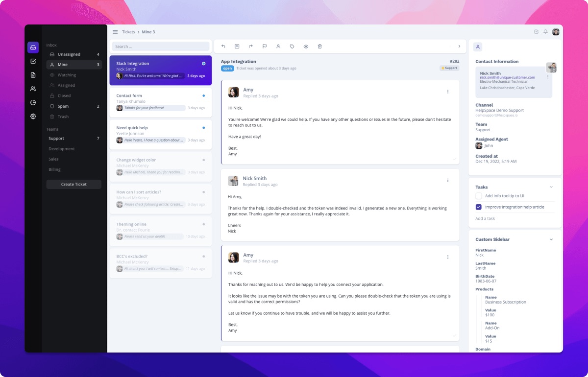This screenshot has width=588, height=377.
Task: Click the Create Ticket button
Action: point(73,184)
